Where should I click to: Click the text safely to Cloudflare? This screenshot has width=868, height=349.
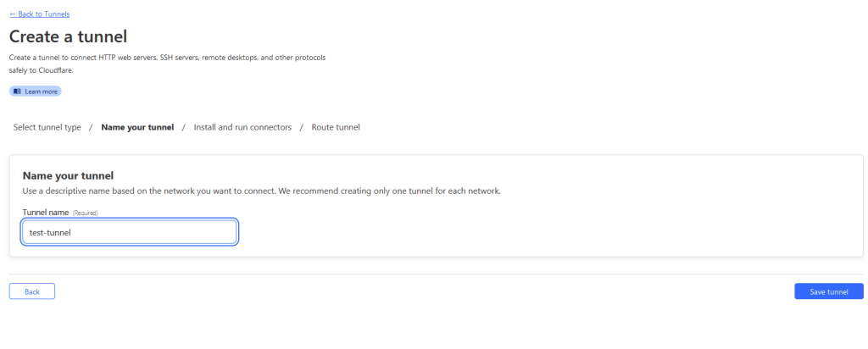[41, 70]
